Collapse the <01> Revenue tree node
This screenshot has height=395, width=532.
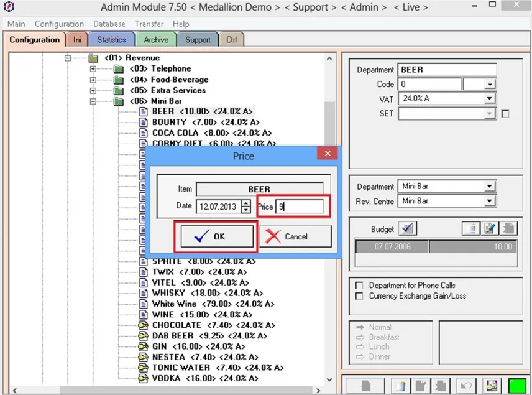click(x=68, y=58)
